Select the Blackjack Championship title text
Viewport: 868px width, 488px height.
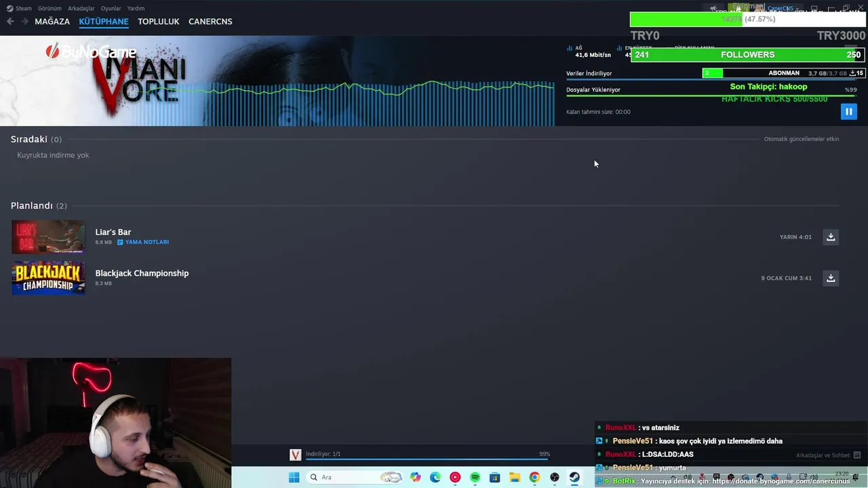142,273
